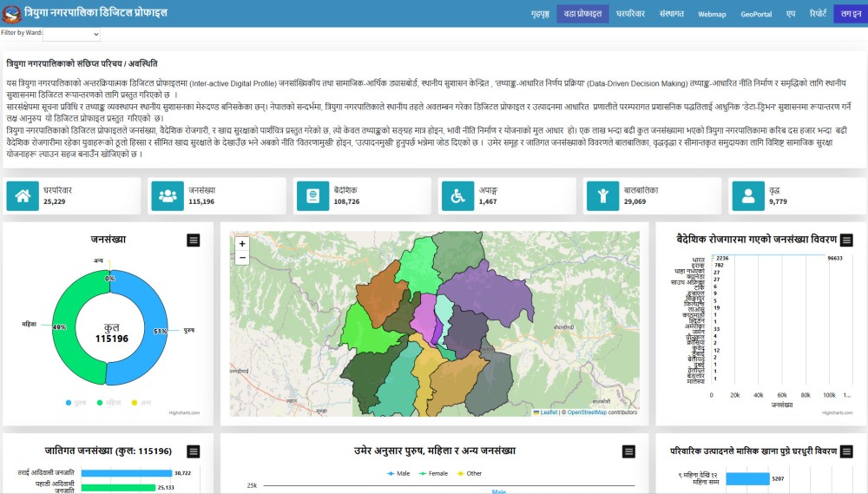Viewport: 868px width, 494px height.
Task: Toggle Female series in age chart legend
Action: pos(434,473)
